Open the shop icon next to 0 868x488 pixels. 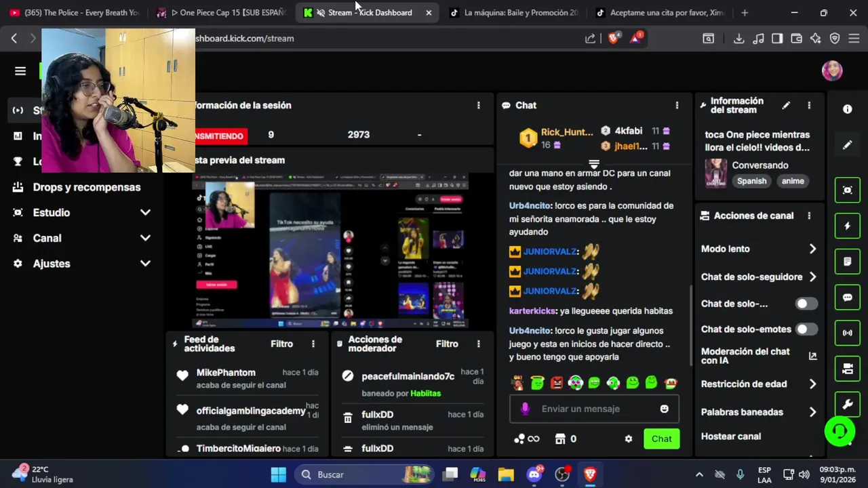(x=560, y=439)
